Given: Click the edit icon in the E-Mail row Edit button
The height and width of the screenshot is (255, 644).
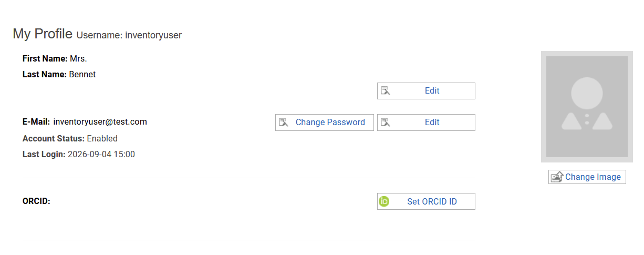Looking at the screenshot, I should [x=386, y=123].
